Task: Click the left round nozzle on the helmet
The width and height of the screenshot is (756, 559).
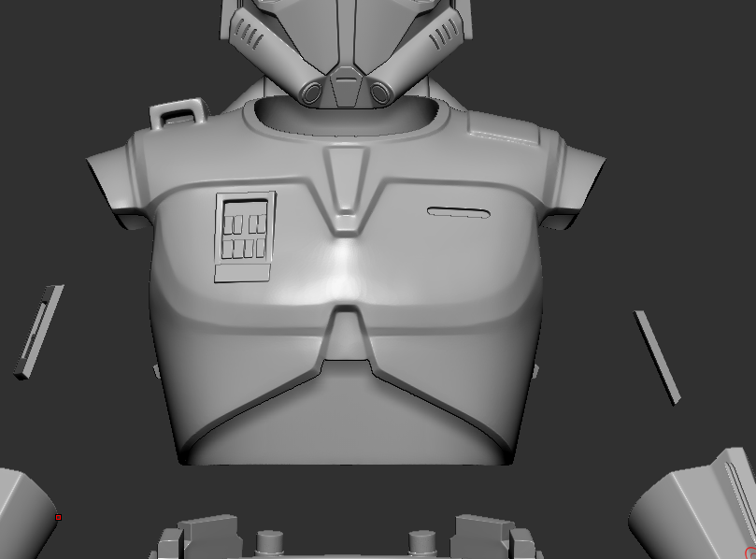Action: tap(310, 93)
